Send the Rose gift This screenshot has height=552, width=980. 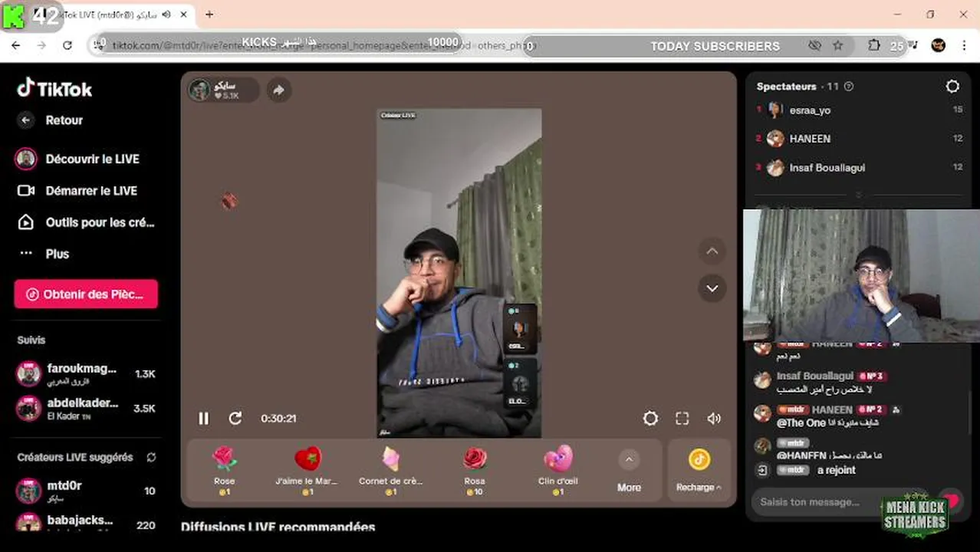click(x=225, y=471)
